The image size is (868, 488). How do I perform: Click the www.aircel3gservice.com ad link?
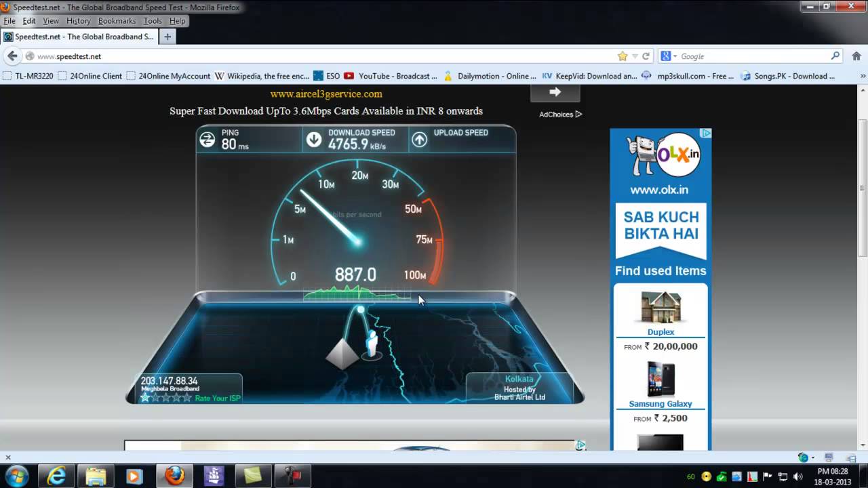click(326, 94)
